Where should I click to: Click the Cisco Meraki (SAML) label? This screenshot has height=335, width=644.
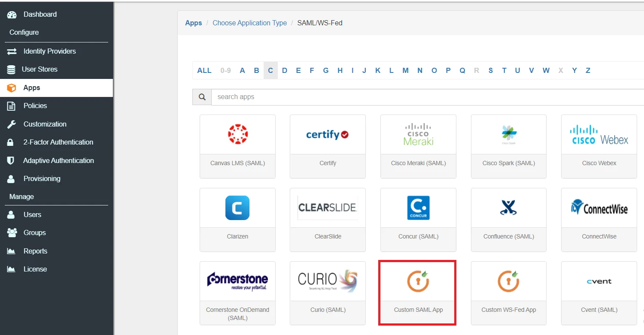tap(419, 163)
